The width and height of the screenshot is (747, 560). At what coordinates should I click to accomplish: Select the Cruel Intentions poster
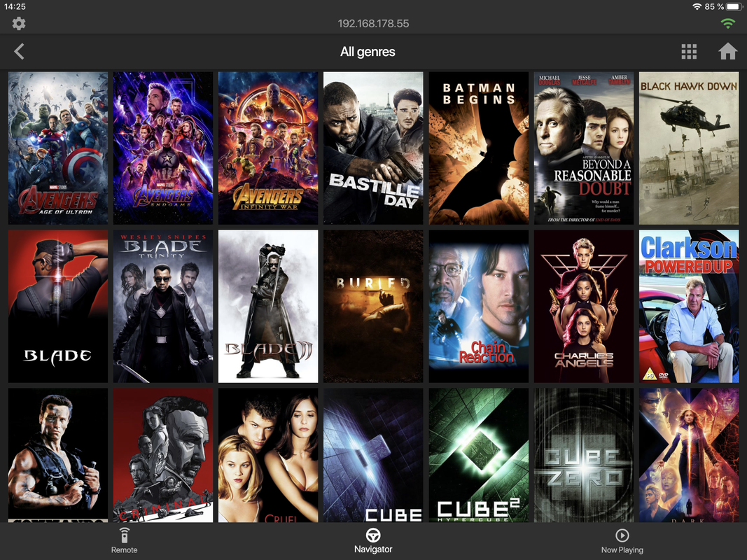[268, 455]
